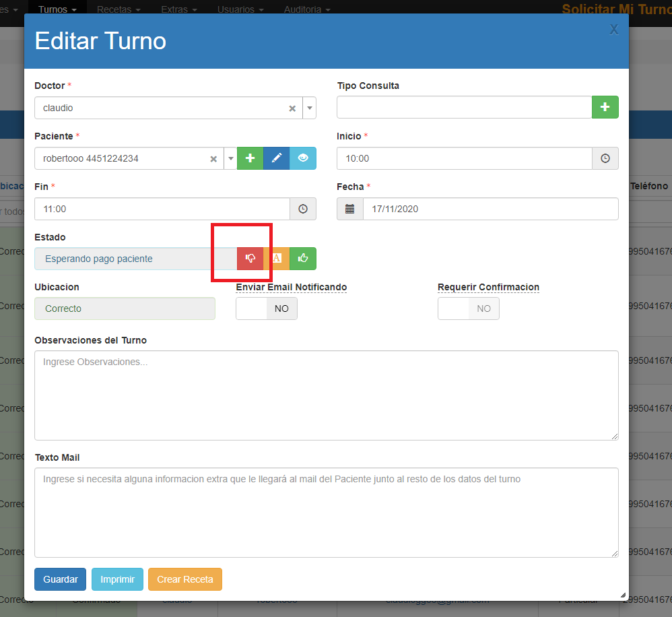Open time picker for Inicio field

(x=605, y=158)
